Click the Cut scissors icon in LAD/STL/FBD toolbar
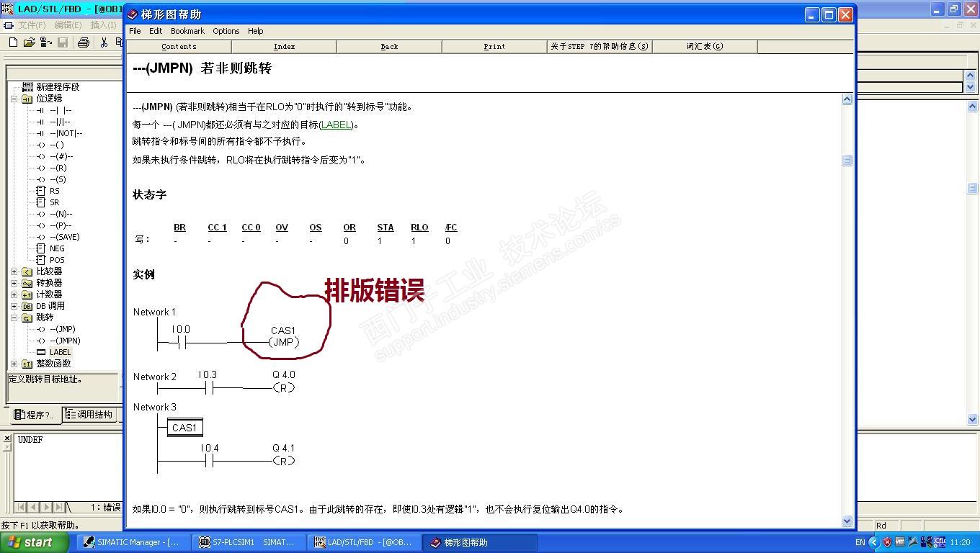This screenshot has height=553, width=980. click(104, 42)
